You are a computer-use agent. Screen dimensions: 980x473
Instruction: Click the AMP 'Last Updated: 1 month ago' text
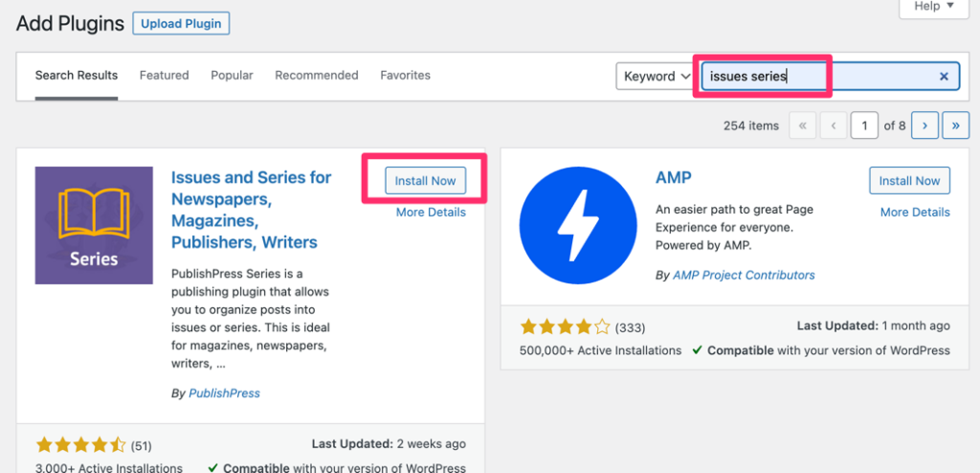[x=873, y=326]
